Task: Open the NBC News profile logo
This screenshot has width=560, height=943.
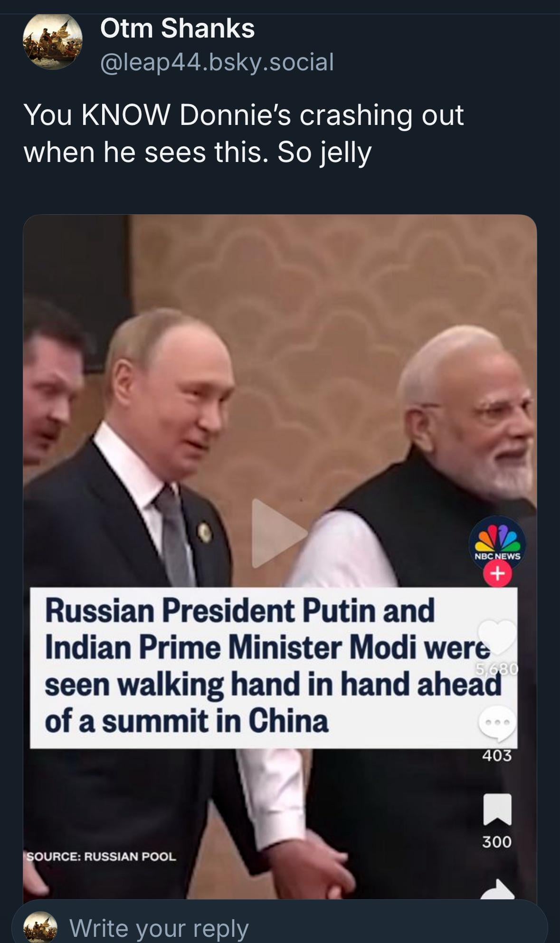Action: click(497, 544)
